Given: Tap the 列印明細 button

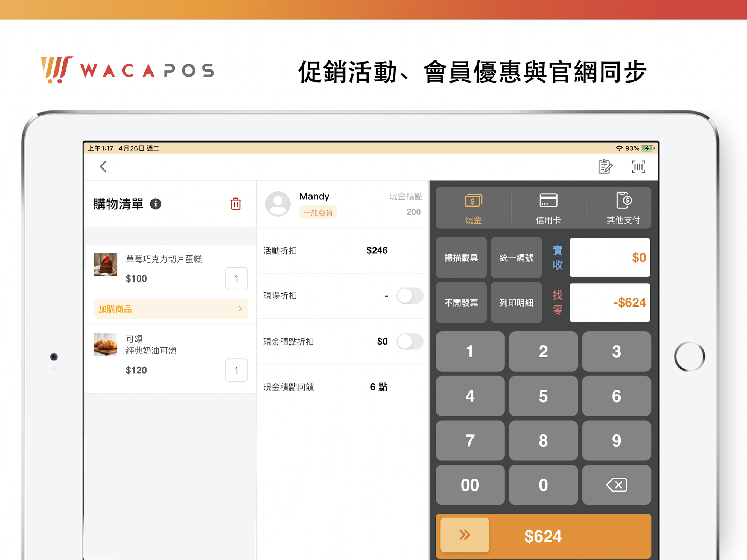Looking at the screenshot, I should [x=516, y=302].
